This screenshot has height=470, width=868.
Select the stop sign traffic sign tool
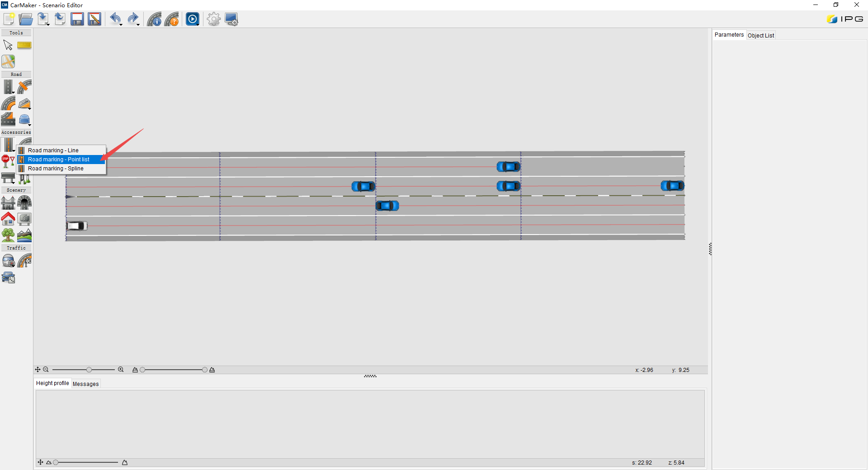point(8,161)
